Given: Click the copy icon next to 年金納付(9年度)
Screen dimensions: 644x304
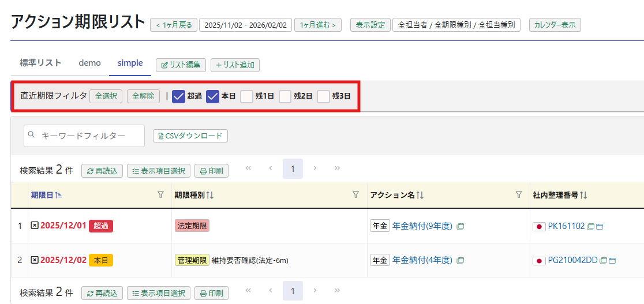Looking at the screenshot, I should pos(460,226).
